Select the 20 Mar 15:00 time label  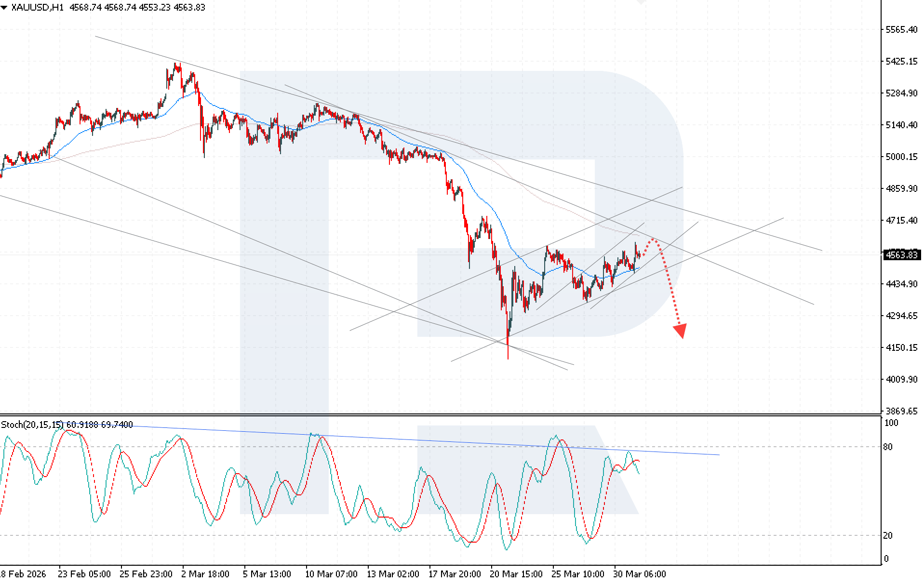(x=516, y=574)
